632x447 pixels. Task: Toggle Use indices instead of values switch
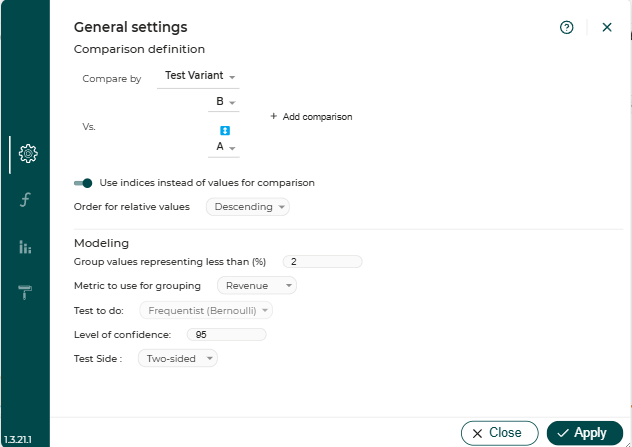click(x=83, y=183)
